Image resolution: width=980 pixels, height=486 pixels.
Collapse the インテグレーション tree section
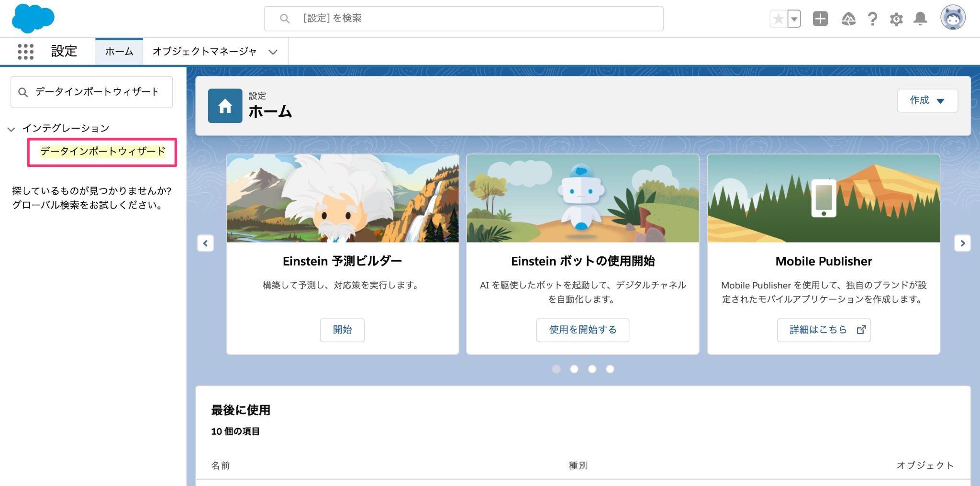(x=11, y=129)
